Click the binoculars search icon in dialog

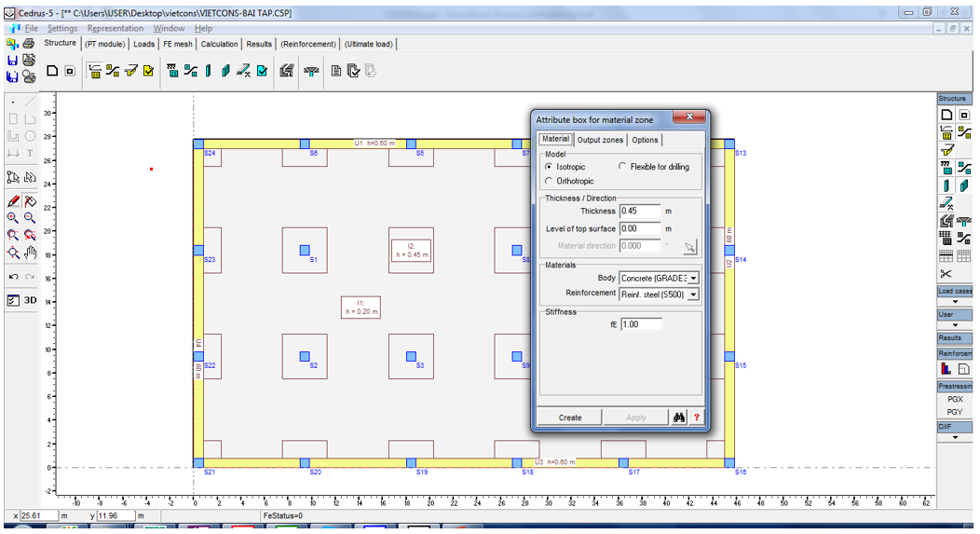coord(679,418)
